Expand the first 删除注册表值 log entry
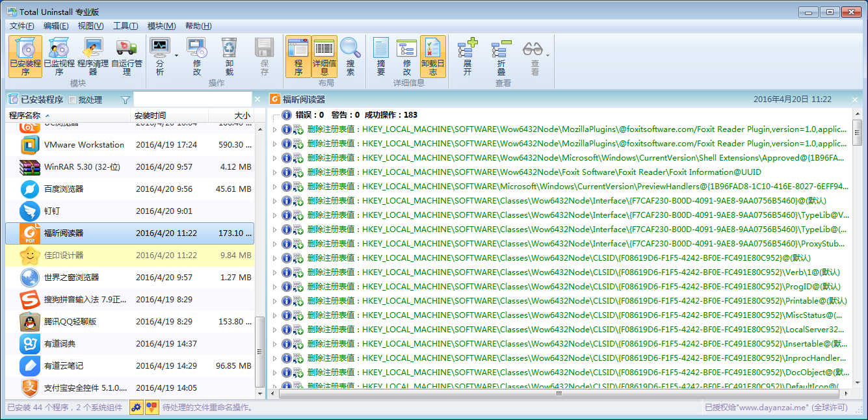This screenshot has width=868, height=420. click(274, 130)
